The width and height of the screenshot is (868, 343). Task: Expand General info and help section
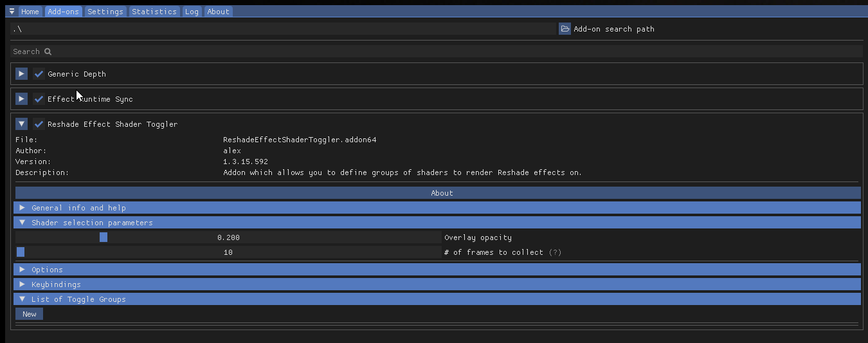click(437, 208)
